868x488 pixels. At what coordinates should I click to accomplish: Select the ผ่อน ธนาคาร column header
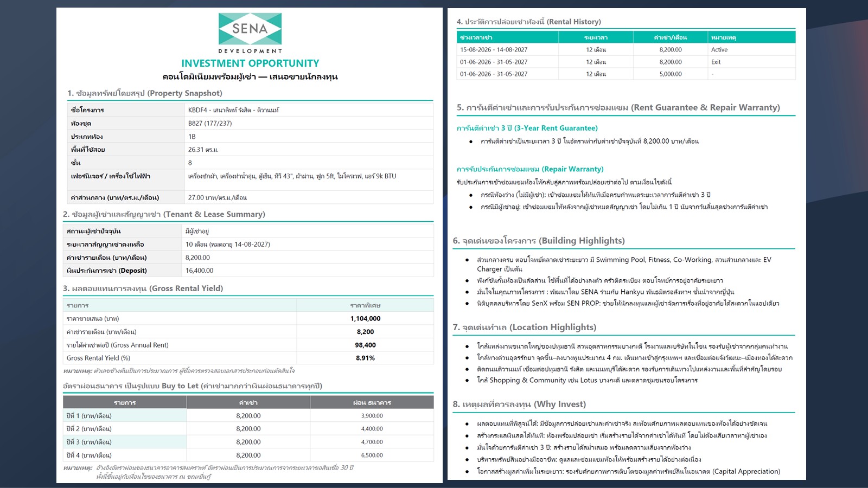point(372,403)
